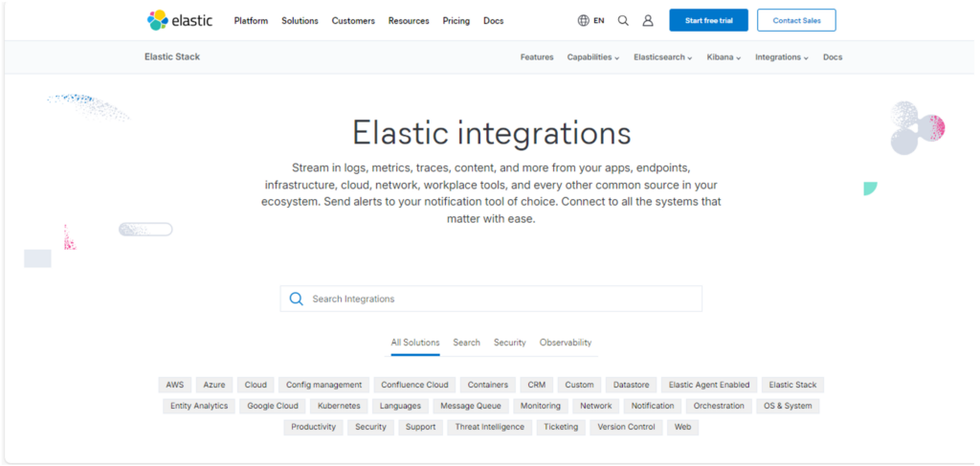Filter by Entity Analytics tag
Viewport: 980px width, 466px height.
point(199,406)
